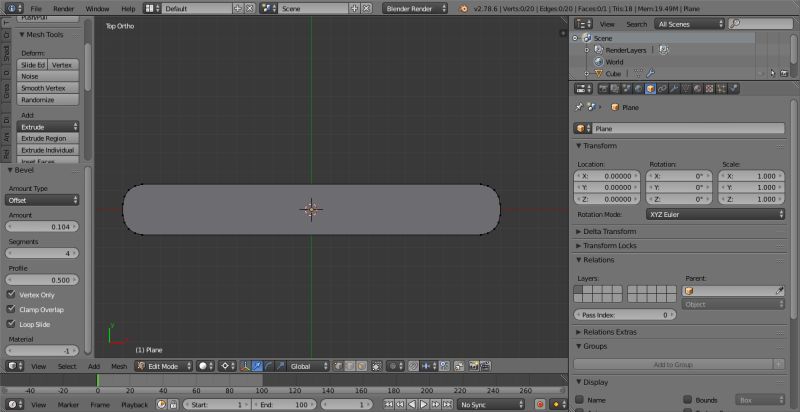Click the Extrude Region button
800x412 pixels.
pyautogui.click(x=48, y=138)
